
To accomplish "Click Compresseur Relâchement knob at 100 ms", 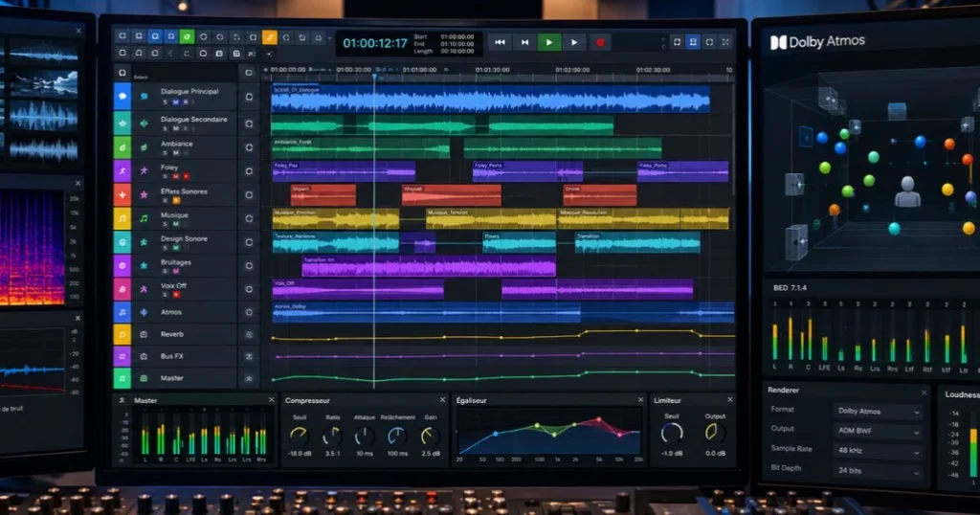I will (x=397, y=436).
